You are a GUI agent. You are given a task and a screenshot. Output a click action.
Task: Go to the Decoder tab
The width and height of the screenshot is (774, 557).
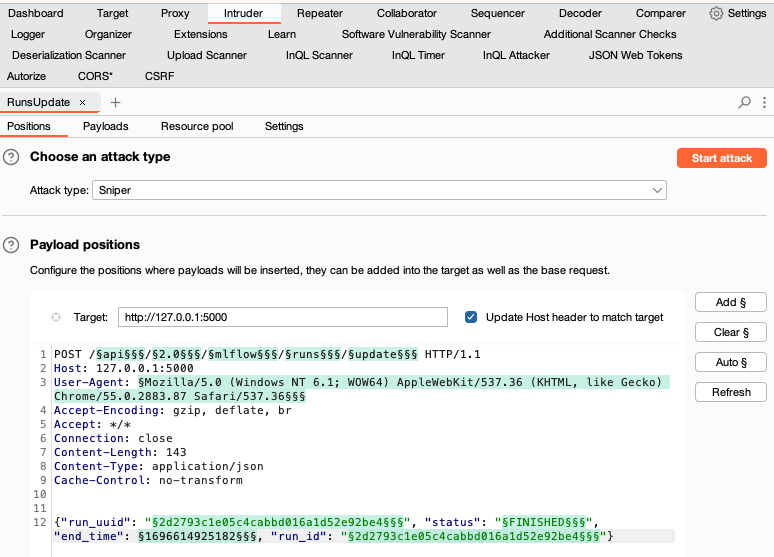(x=580, y=13)
